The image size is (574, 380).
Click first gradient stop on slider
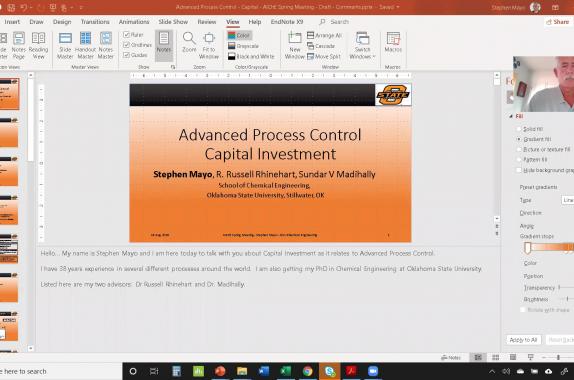click(x=528, y=248)
